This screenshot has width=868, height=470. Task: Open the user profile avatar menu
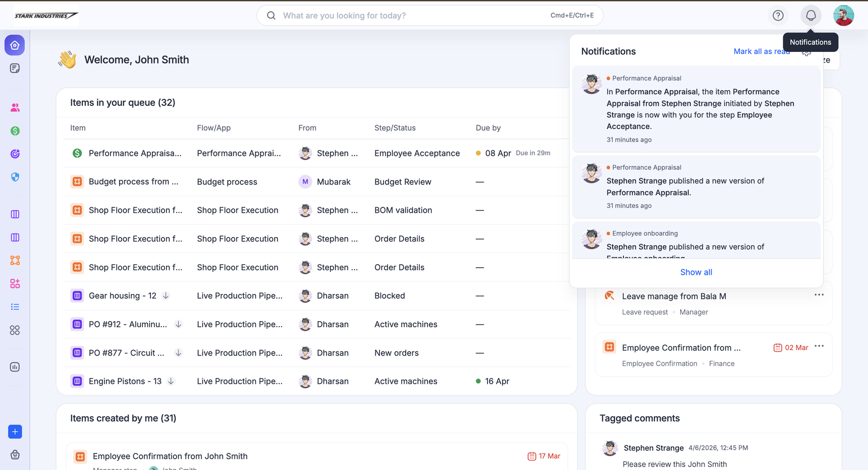click(x=843, y=16)
